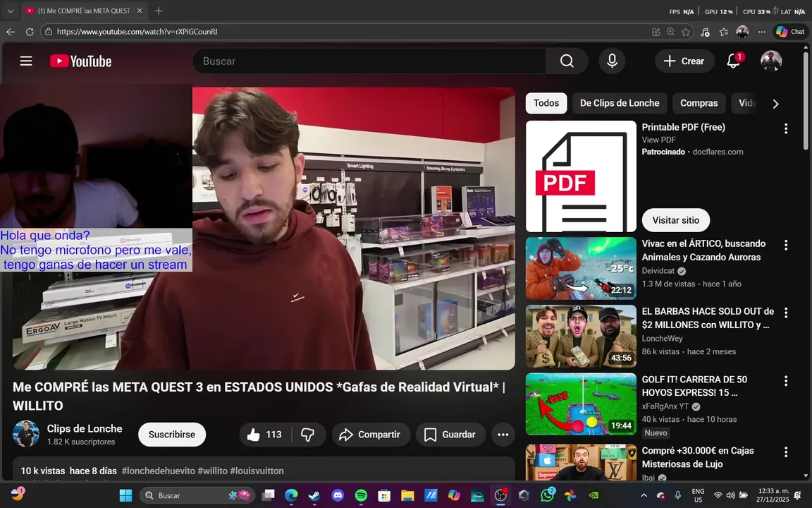Open the browser profile avatar
Screen dimensions: 812x508
click(x=743, y=32)
